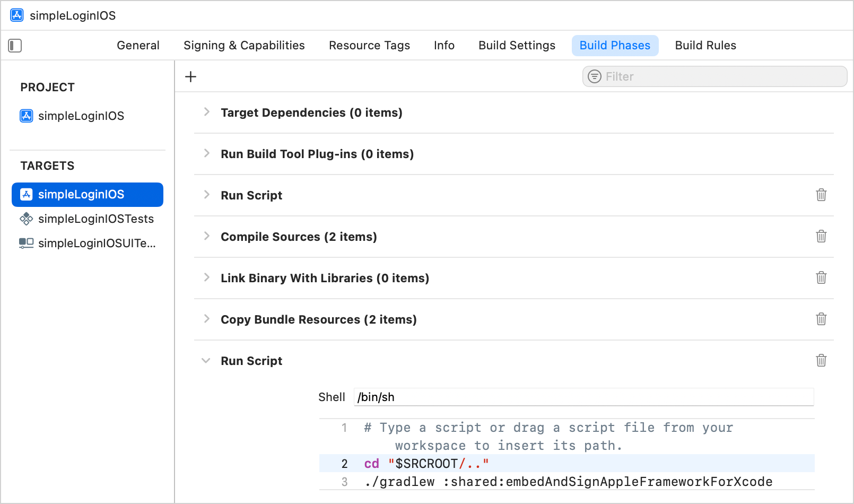Delete the expanded Run Script phase
Screen dimensions: 854x504
click(821, 360)
